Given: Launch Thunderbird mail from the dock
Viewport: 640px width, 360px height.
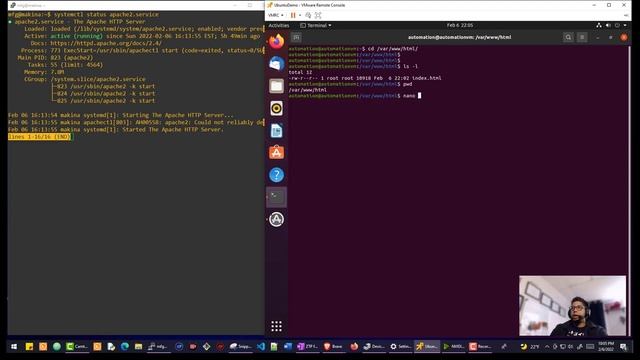Looking at the screenshot, I should [276, 64].
